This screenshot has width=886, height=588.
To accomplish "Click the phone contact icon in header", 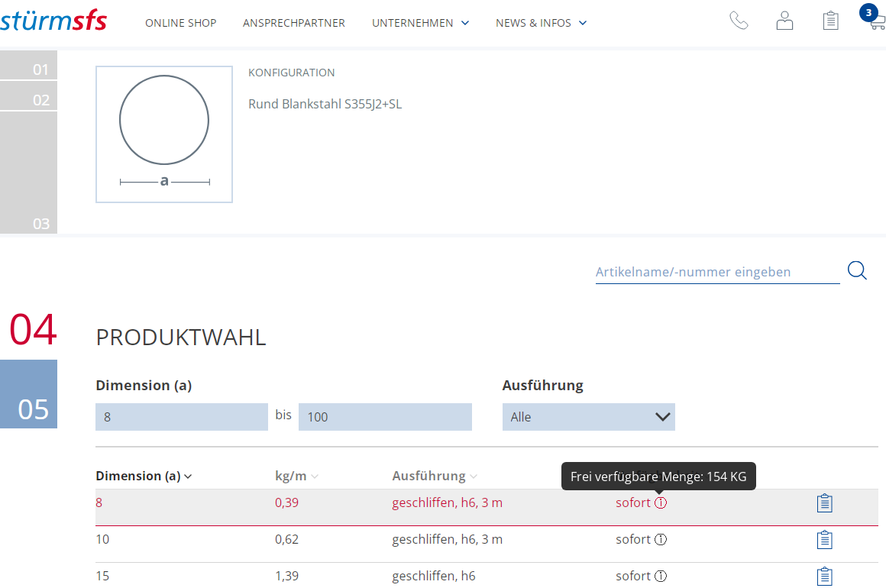I will coord(739,21).
